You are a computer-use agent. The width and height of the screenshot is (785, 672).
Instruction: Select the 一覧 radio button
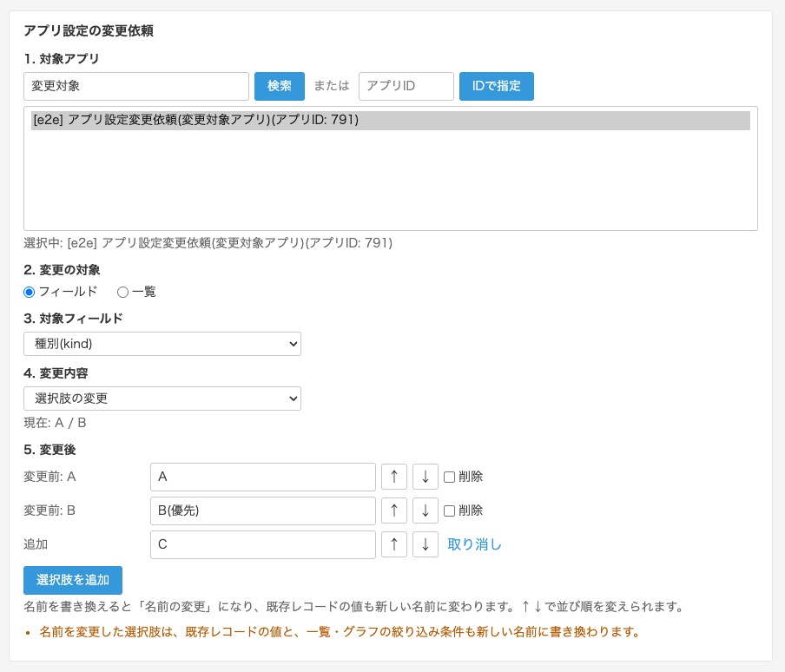pos(122,293)
